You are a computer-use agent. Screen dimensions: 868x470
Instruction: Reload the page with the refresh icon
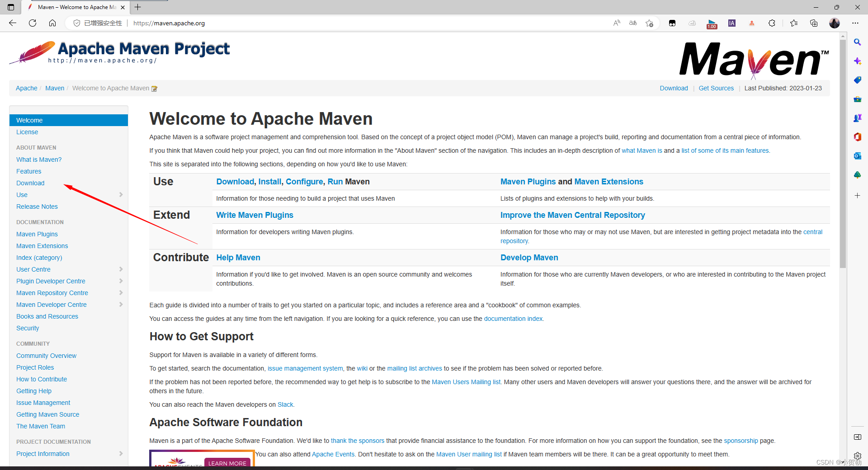click(33, 23)
